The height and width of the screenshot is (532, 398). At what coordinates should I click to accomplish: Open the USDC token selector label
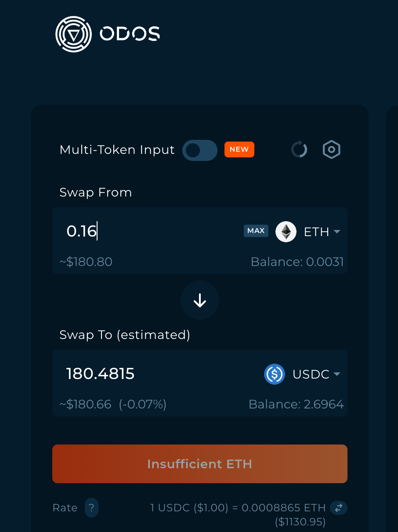(x=311, y=374)
